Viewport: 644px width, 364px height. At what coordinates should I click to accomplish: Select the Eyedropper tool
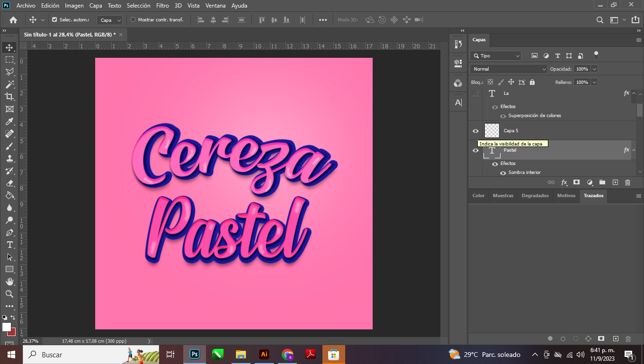point(9,121)
